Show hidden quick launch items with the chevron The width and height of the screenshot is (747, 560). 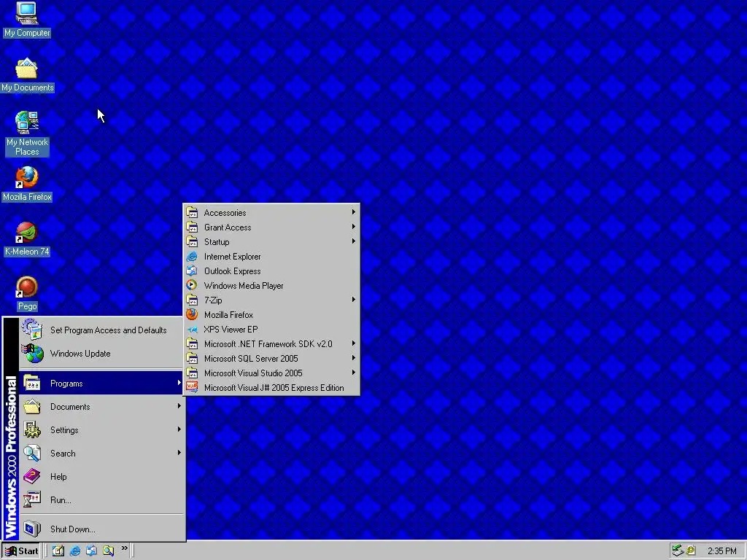click(x=124, y=548)
